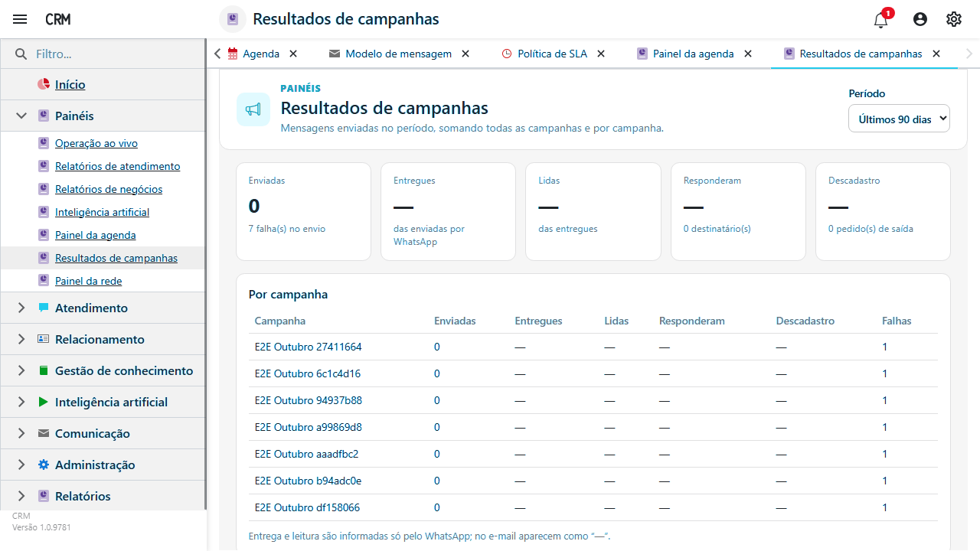Open the Início link

click(70, 84)
